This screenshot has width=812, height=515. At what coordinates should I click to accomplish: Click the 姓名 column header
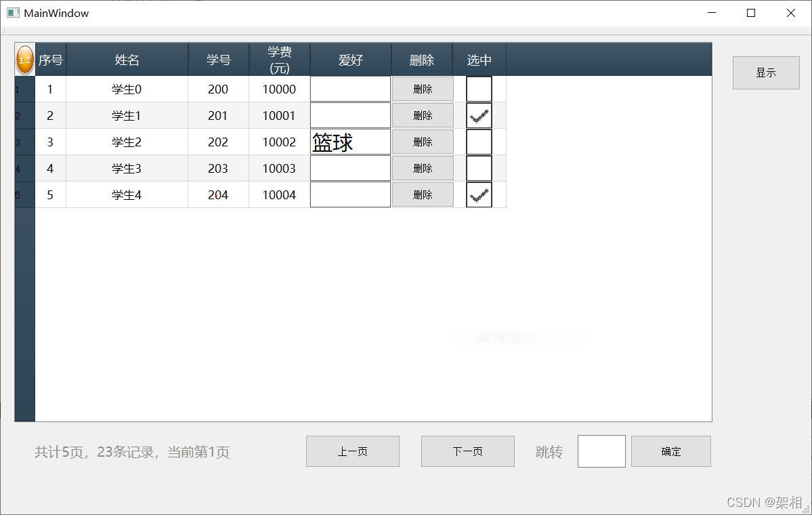[x=127, y=60]
